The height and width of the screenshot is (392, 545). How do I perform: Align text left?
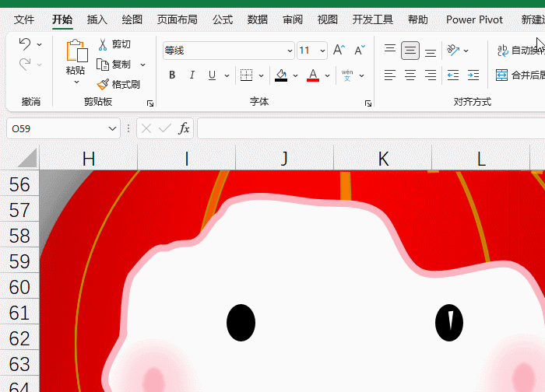(390, 75)
